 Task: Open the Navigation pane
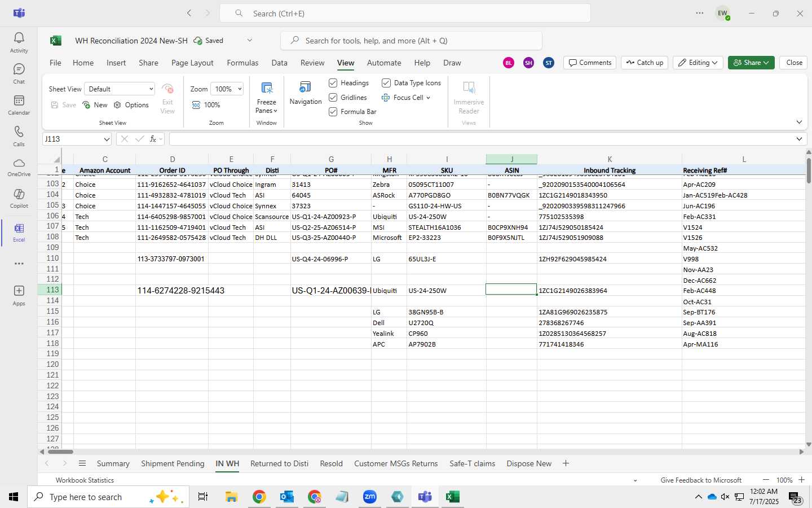305,93
